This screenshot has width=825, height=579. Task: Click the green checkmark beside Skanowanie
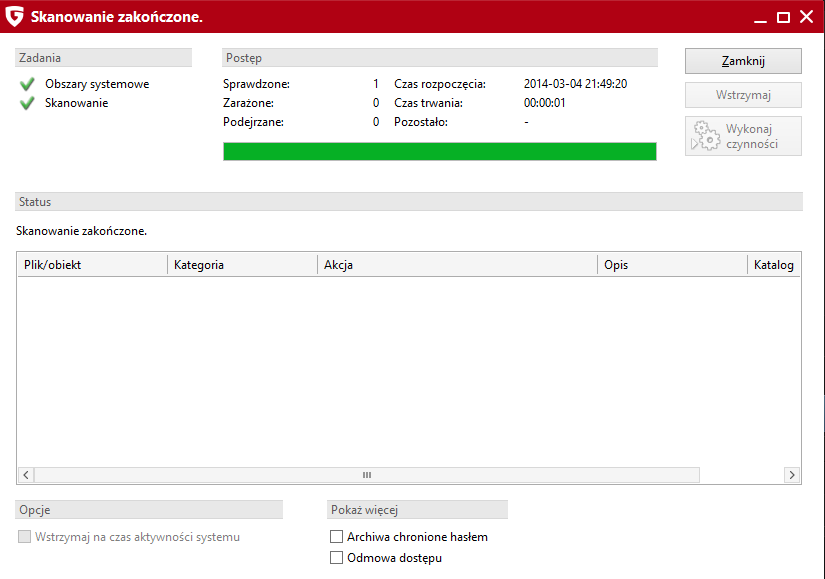pos(27,103)
